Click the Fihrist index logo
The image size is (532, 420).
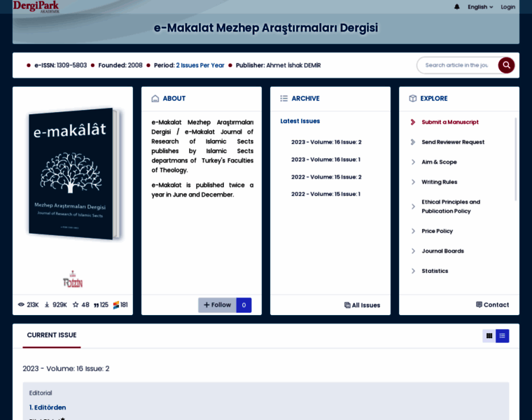pyautogui.click(x=73, y=279)
